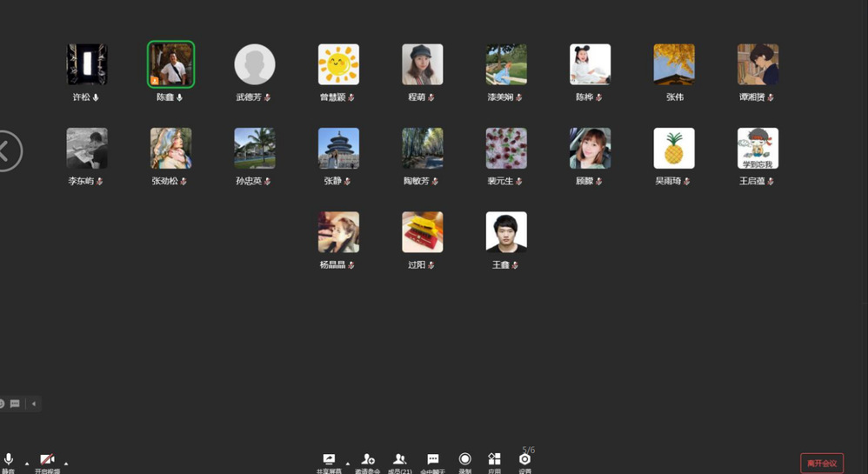Expand share screen options arrow

coord(347,463)
